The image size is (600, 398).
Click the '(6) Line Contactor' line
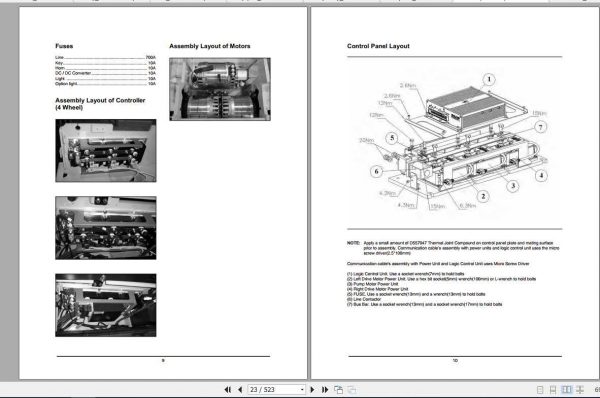364,299
